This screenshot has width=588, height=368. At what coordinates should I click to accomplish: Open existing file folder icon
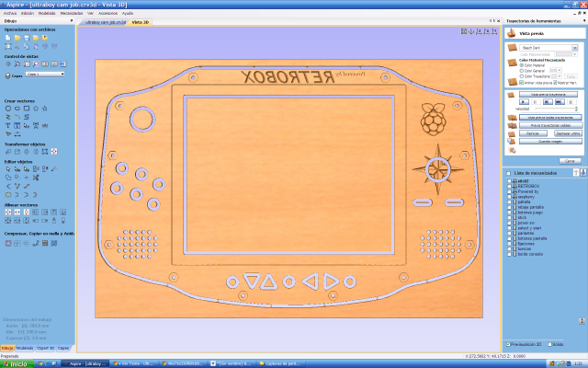click(x=17, y=38)
